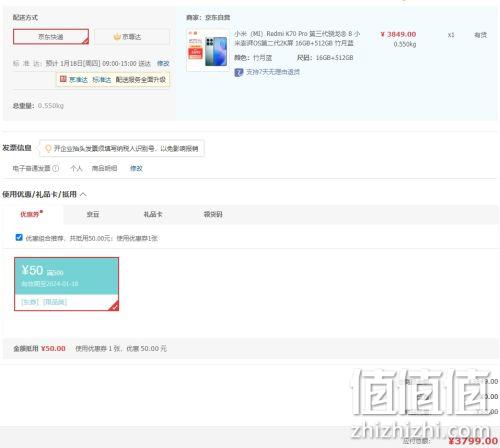500x448 pixels.
Task: Click crown icon on 京尊达 option
Action: coord(117,37)
